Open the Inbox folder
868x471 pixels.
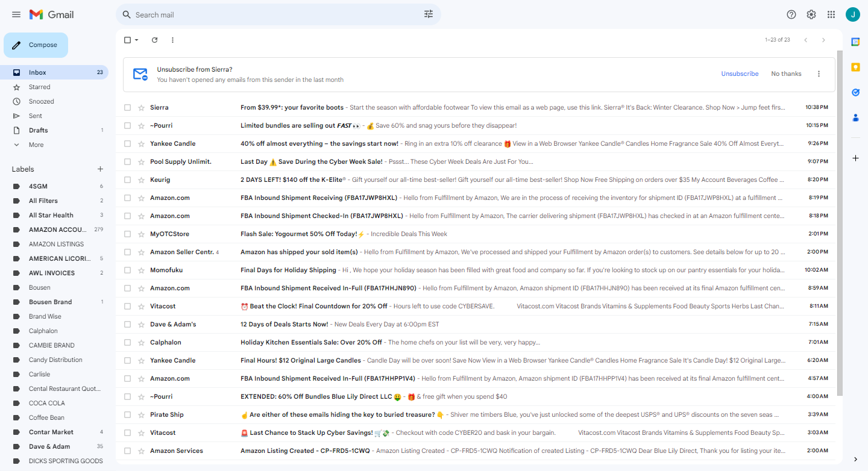click(x=54, y=72)
